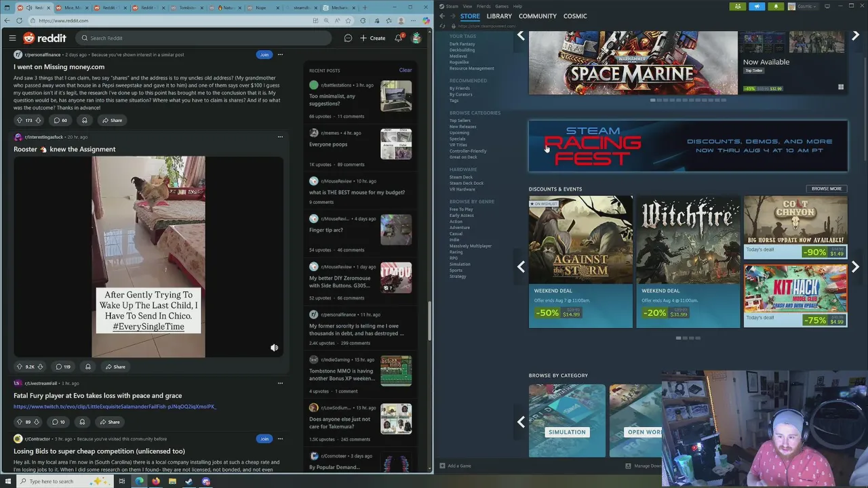868x488 pixels.
Task: Open the 'Finger tip arc?' post thumbnail
Action: click(396, 230)
